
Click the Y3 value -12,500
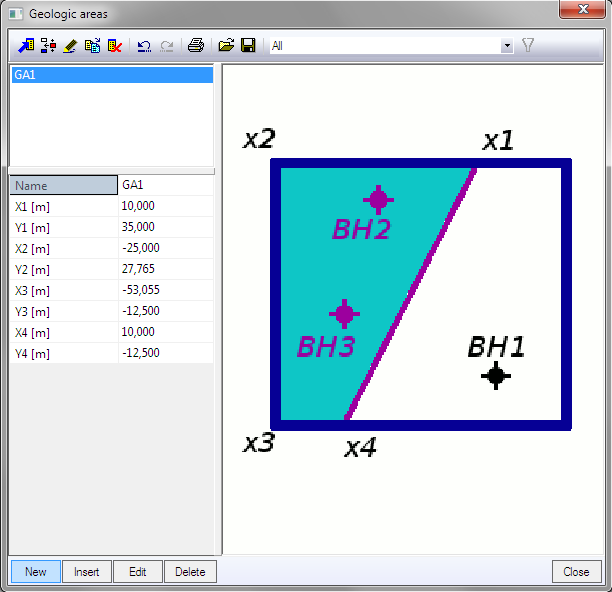[165, 311]
